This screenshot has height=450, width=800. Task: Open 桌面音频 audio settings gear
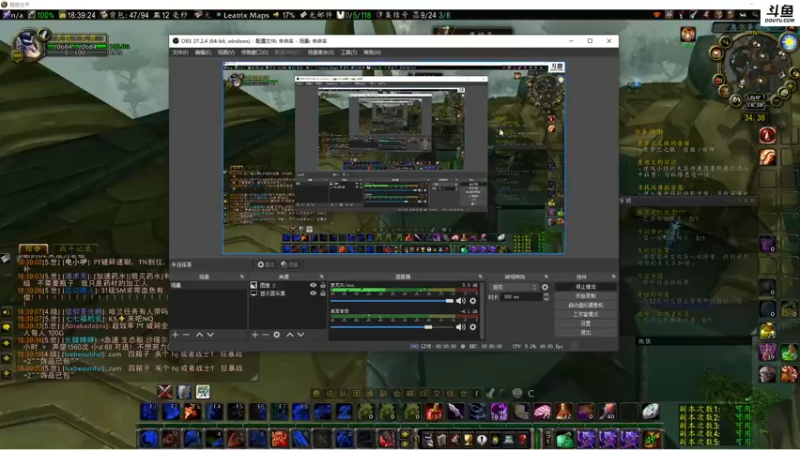pos(473,327)
